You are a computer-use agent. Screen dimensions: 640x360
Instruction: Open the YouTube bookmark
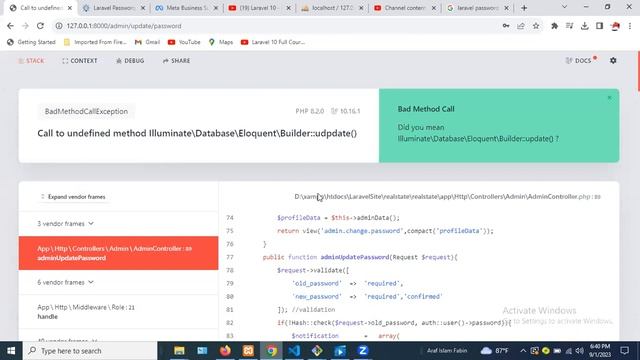tap(184, 42)
